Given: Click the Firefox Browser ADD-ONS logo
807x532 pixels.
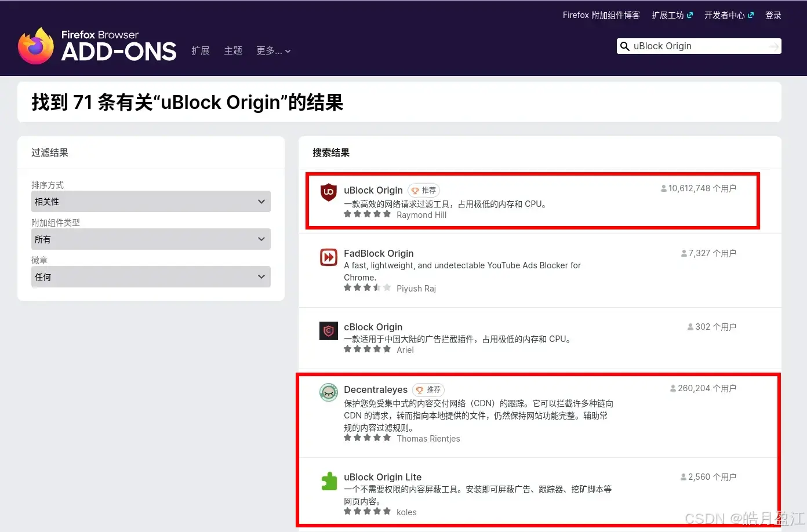Looking at the screenshot, I should pos(97,45).
